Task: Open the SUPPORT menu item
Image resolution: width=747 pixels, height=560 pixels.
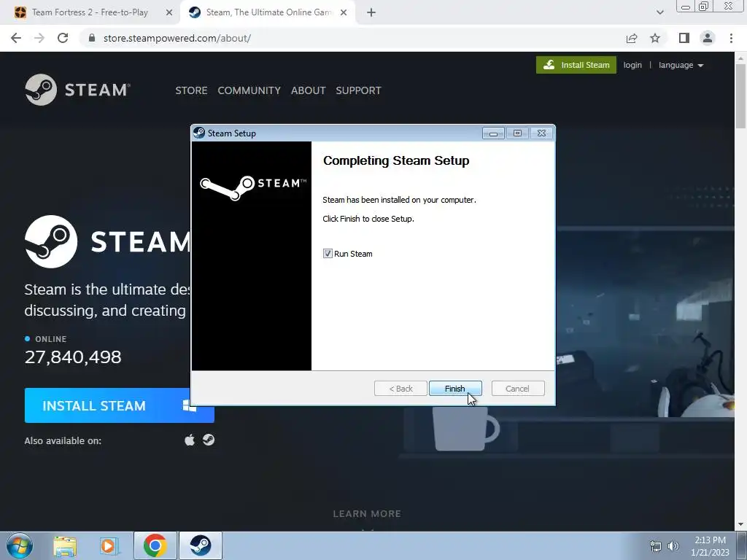Action: pos(358,90)
